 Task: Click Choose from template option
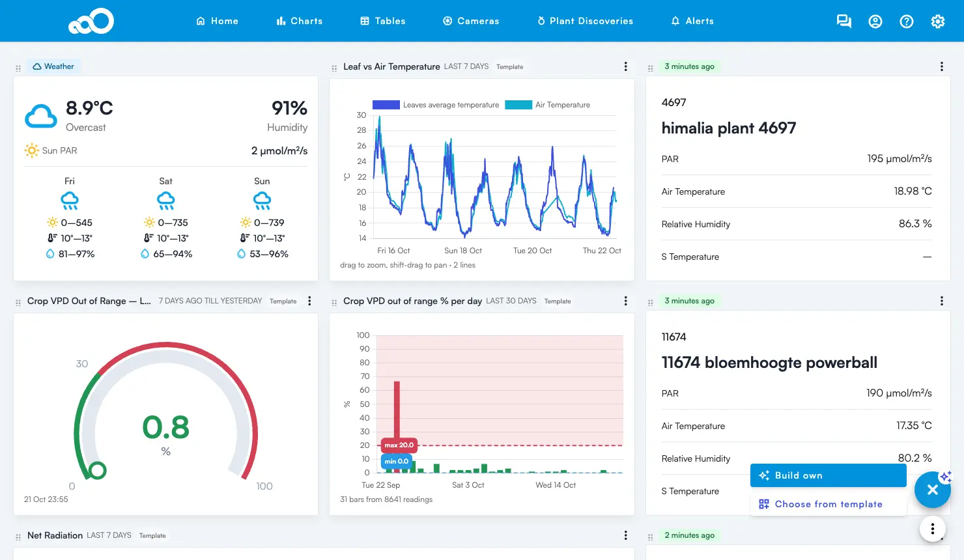click(829, 504)
